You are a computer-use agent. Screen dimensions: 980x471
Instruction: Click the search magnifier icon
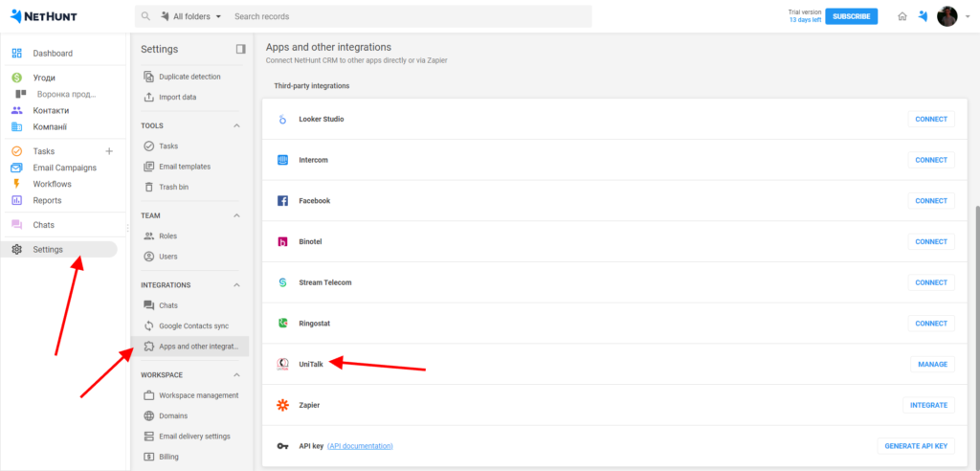click(x=145, y=16)
